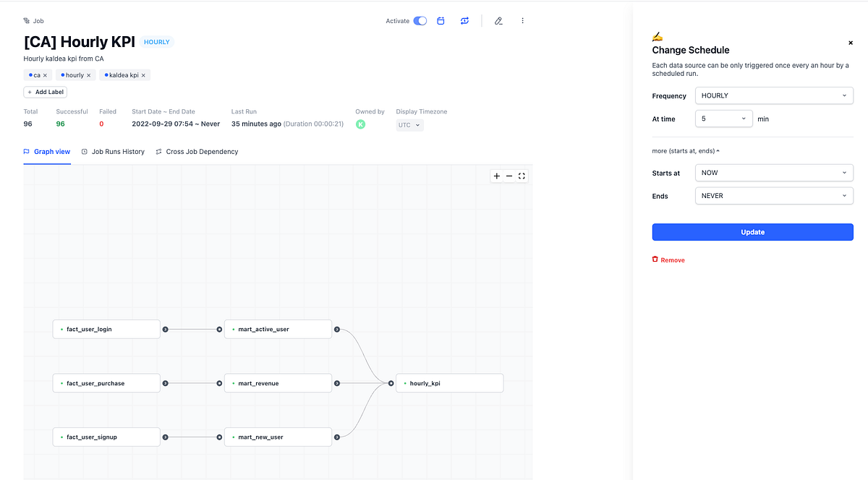Viewport: 868px width, 480px height.
Task: Fit graph to fullscreen view
Action: click(522, 176)
